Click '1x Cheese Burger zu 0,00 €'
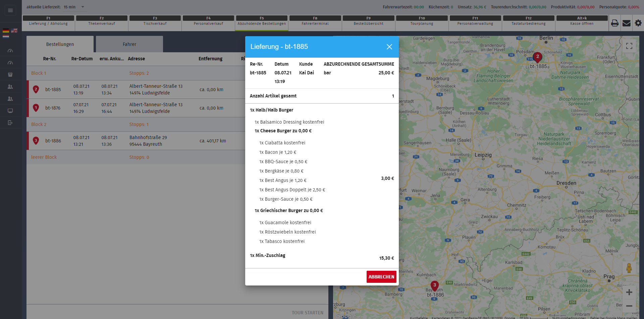Image resolution: width=644 pixels, height=319 pixels. [x=283, y=131]
